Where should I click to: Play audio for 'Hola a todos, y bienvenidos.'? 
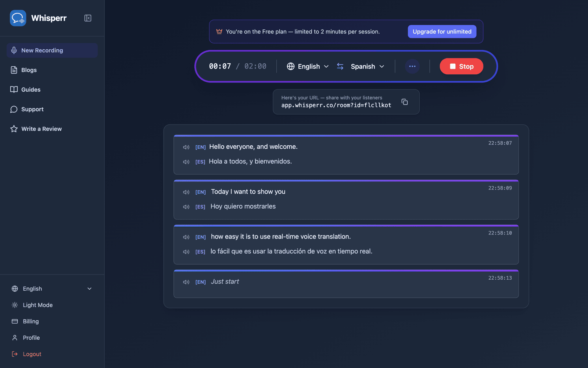pyautogui.click(x=186, y=162)
